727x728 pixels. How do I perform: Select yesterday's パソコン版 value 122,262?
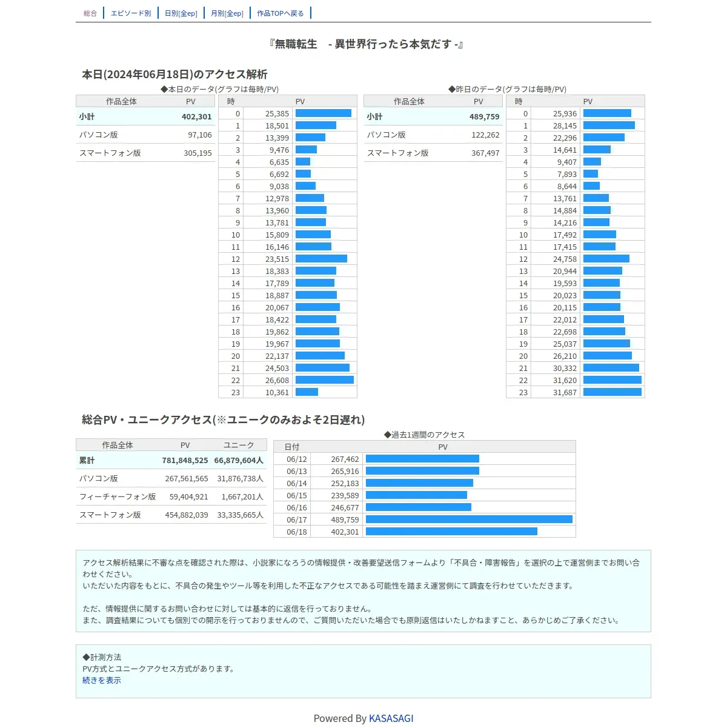(486, 135)
